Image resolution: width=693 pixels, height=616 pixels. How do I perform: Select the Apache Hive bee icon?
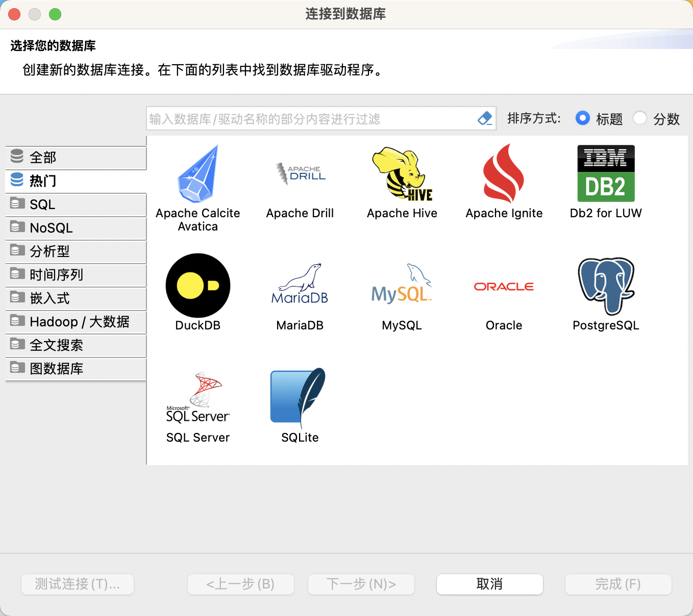coord(402,174)
